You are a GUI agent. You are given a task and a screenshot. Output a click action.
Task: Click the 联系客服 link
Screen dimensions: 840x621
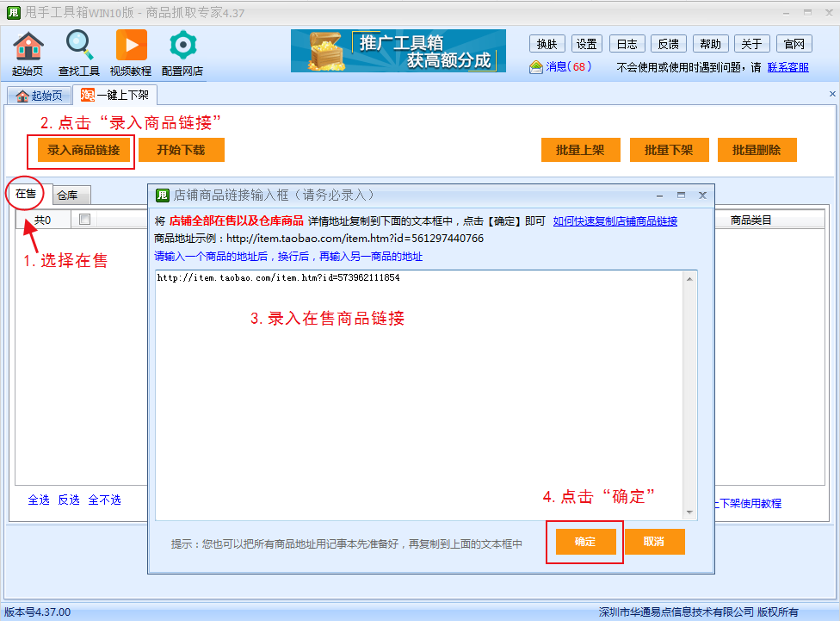pyautogui.click(x=788, y=67)
